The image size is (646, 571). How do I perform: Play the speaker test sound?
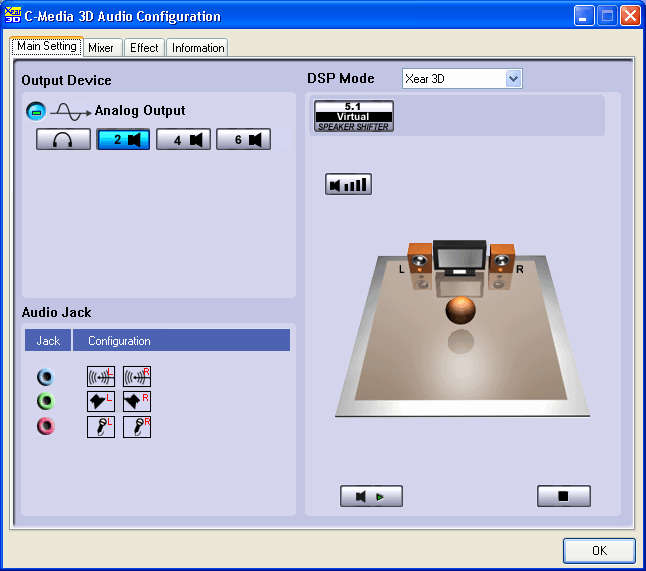371,496
